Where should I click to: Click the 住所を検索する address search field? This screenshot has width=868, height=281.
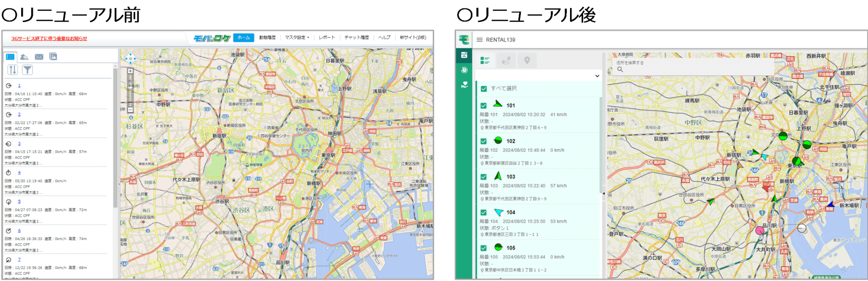click(691, 63)
